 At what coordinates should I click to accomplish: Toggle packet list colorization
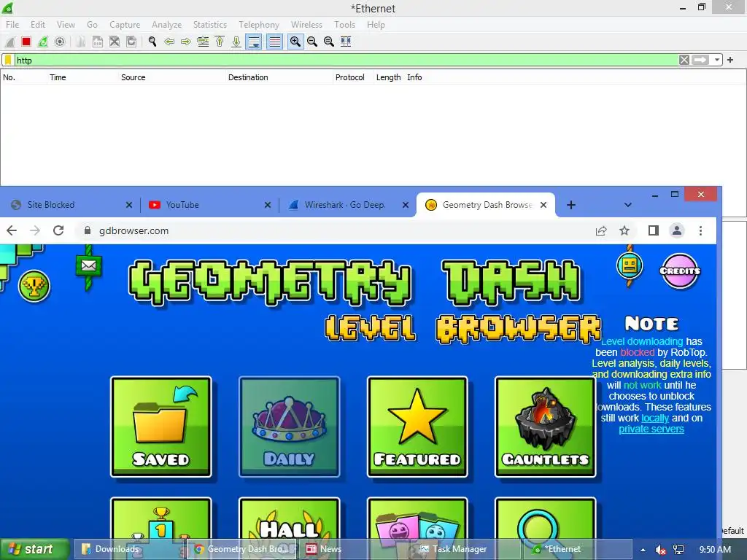tap(275, 42)
